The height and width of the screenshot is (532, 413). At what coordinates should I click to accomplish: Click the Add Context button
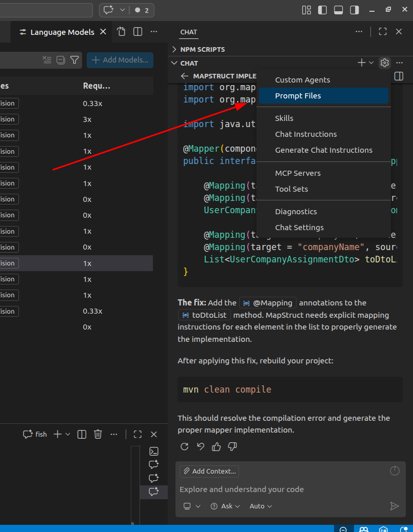click(209, 471)
